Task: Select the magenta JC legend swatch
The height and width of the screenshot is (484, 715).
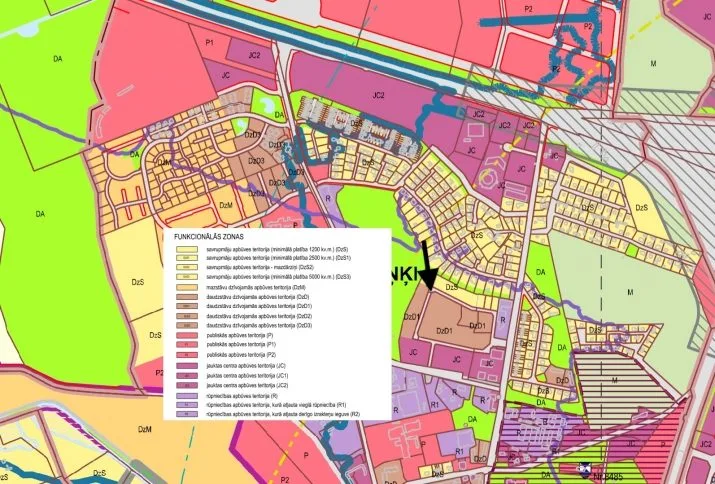Action: (187, 366)
